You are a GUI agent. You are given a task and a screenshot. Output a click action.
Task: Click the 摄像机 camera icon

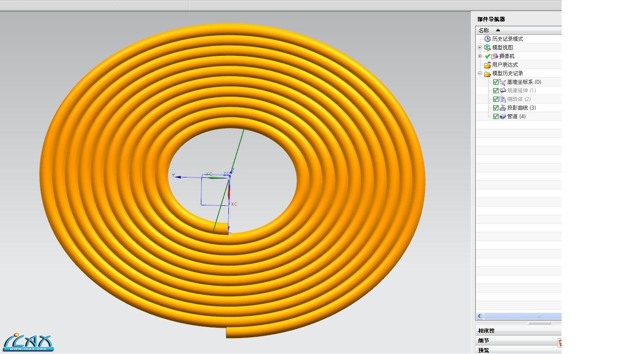pos(495,56)
